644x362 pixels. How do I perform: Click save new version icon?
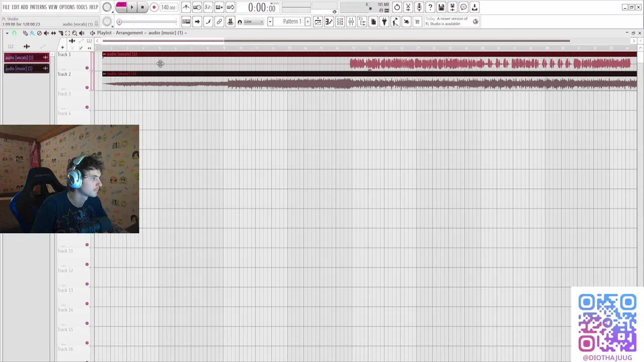tap(452, 7)
